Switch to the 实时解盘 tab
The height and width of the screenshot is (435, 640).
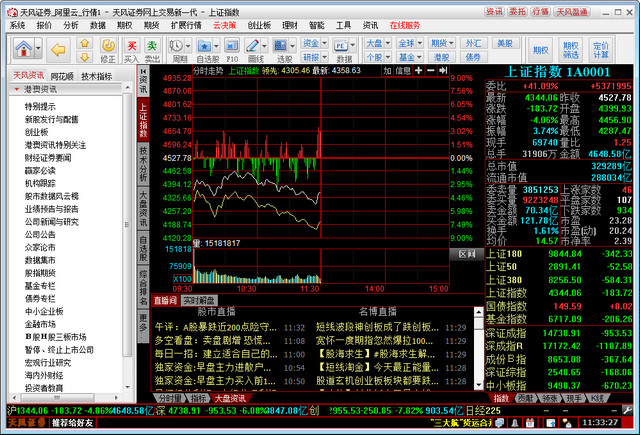199,301
